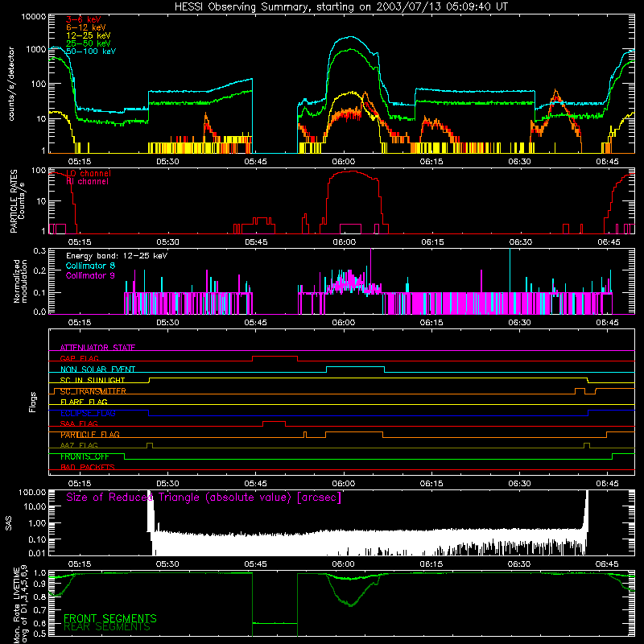This screenshot has height=644, width=644.
Task: Click the Energy band: 12-25 keV text
Action: (x=117, y=256)
